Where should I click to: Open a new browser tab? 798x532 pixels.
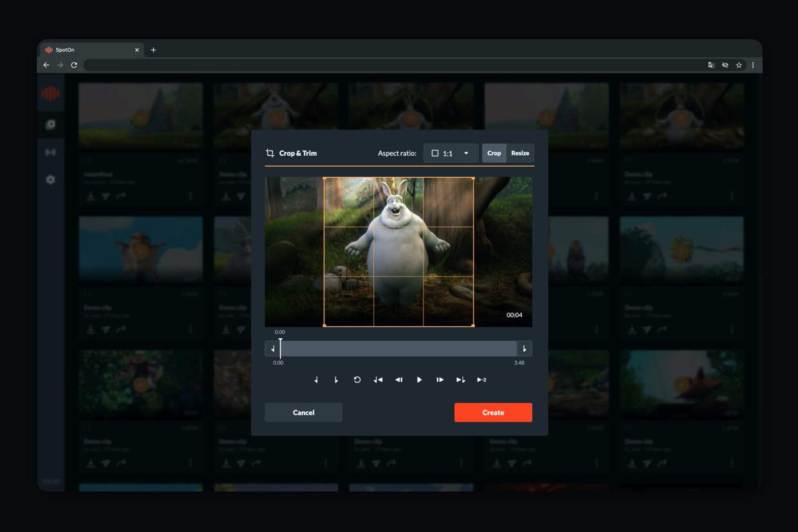(153, 50)
